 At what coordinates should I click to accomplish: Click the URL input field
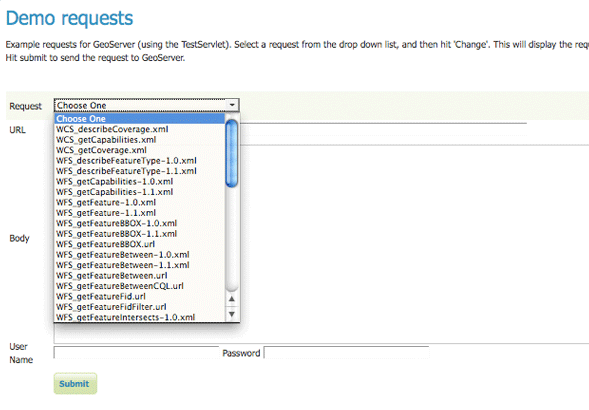click(383, 130)
